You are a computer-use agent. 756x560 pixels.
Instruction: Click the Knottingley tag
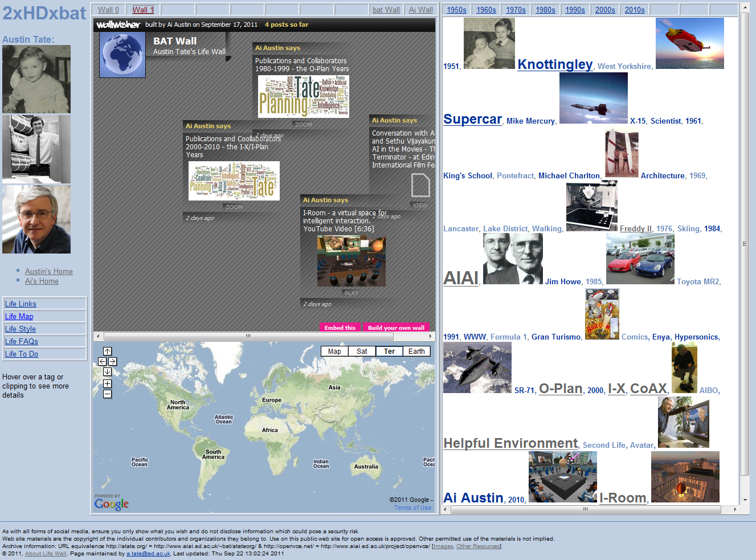pyautogui.click(x=555, y=64)
